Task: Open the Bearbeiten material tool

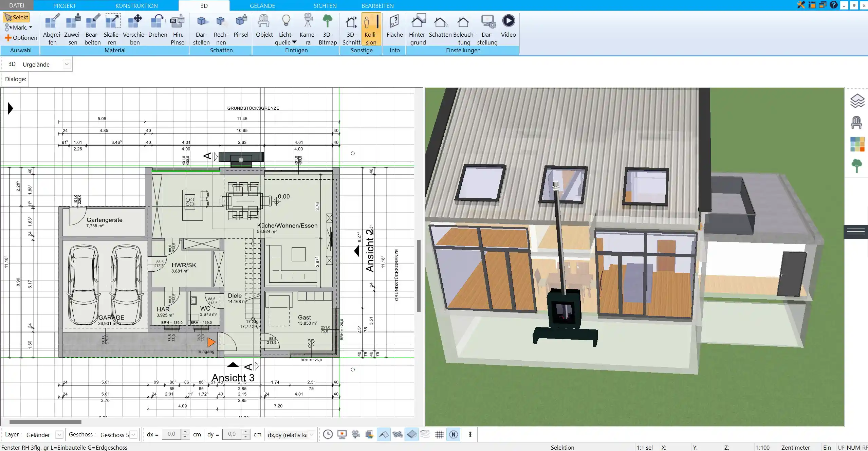Action: click(92, 29)
